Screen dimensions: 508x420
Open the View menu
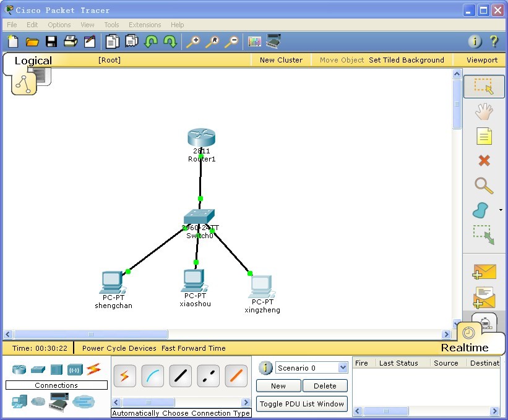click(87, 25)
